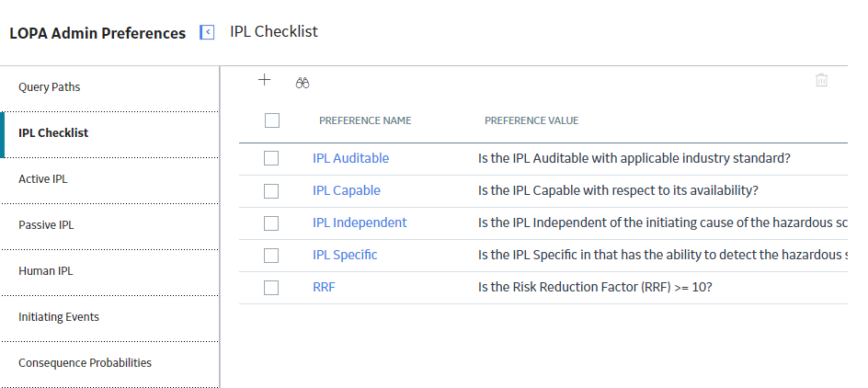
Task: Toggle the select-all header checkbox
Action: [x=272, y=120]
